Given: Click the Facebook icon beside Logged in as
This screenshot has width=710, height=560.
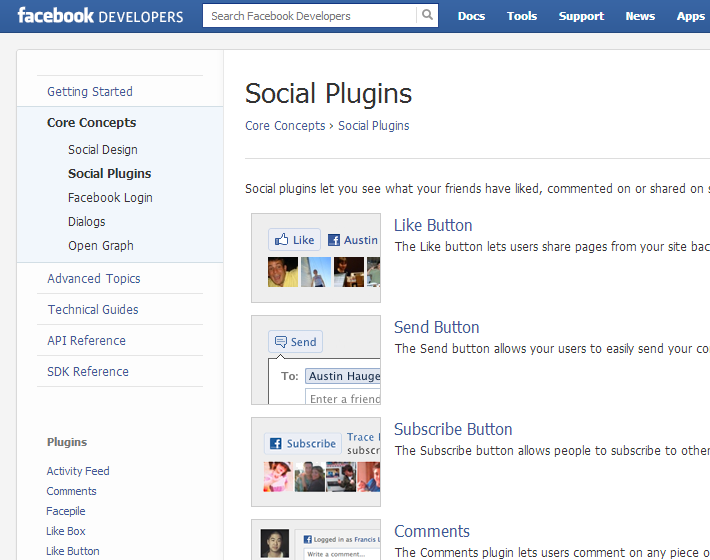Looking at the screenshot, I should pos(307,539).
